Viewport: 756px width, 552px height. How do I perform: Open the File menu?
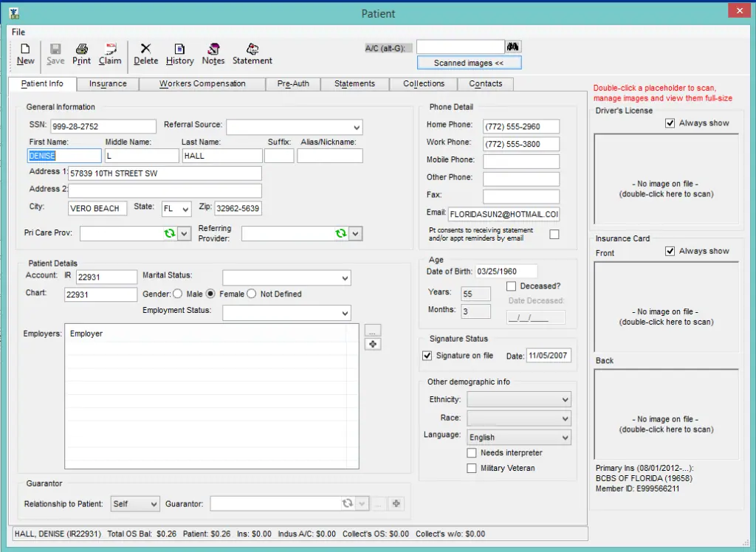(18, 32)
